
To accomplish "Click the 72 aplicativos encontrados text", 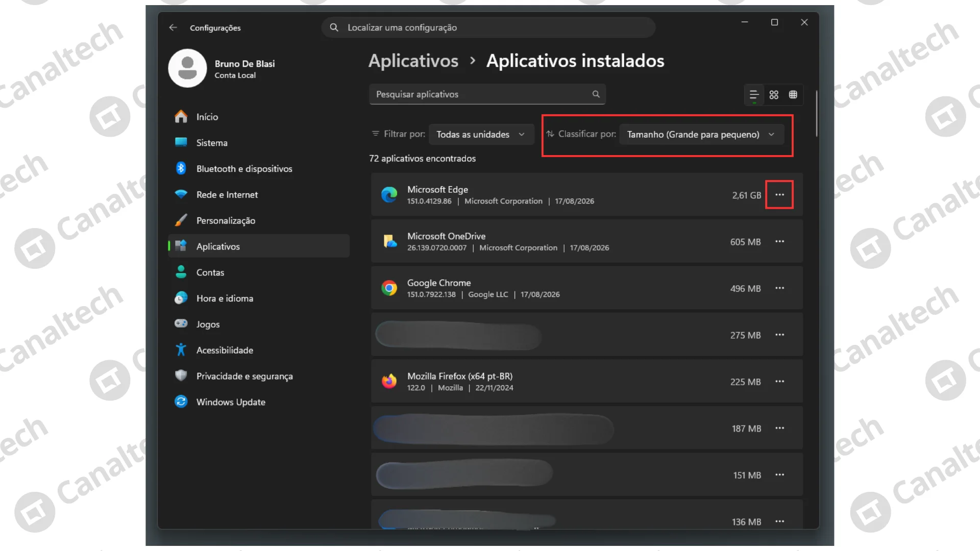I will pyautogui.click(x=422, y=159).
